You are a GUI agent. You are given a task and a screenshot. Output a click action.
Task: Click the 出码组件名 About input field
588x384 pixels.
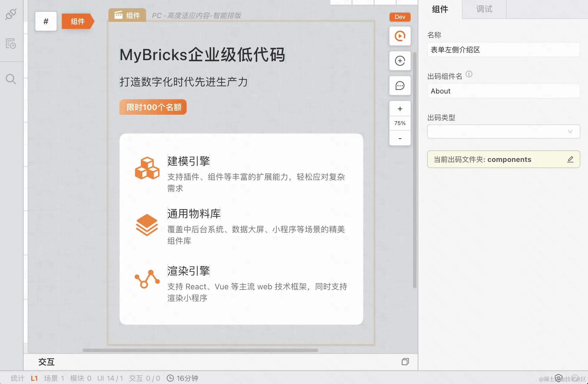coord(503,91)
